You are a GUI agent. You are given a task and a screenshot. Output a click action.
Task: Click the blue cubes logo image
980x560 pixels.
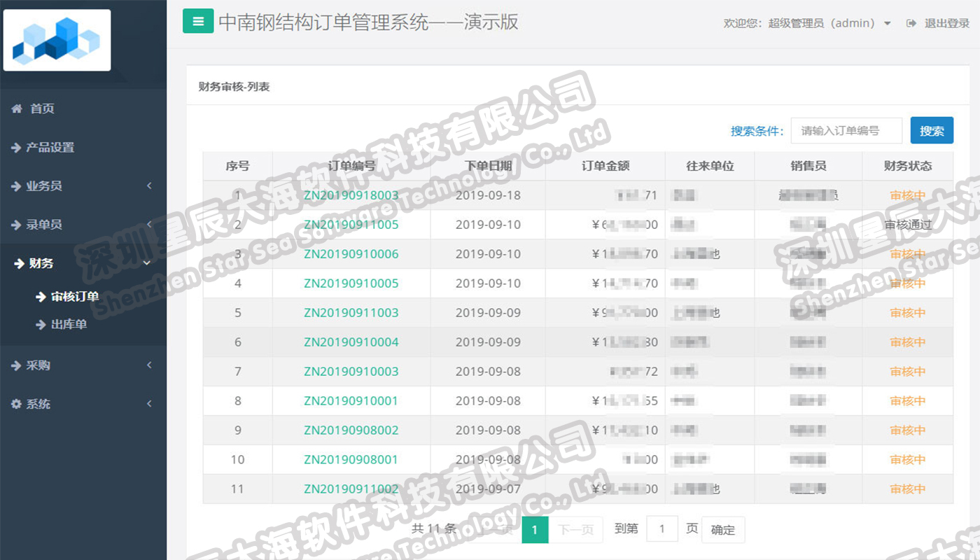[x=57, y=40]
